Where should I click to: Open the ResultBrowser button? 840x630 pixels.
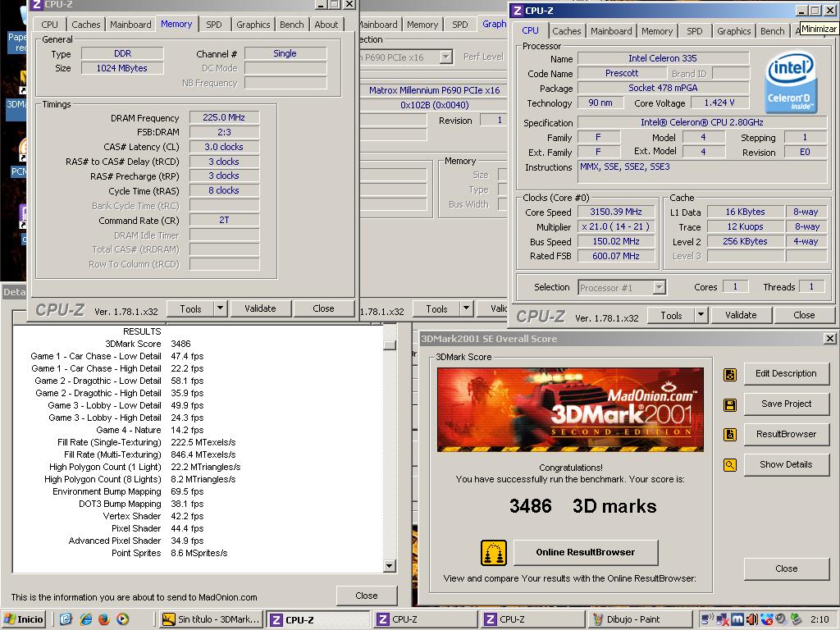[x=786, y=434]
